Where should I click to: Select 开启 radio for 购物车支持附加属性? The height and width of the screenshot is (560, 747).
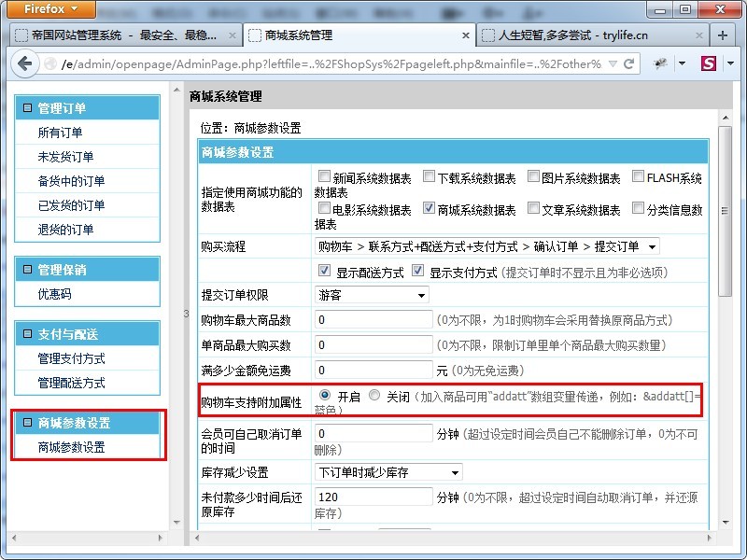[325, 395]
